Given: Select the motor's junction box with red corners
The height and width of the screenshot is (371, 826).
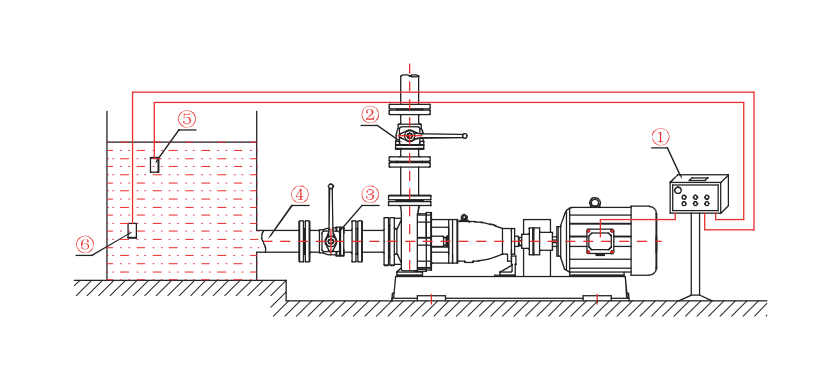Looking at the screenshot, I should (600, 241).
